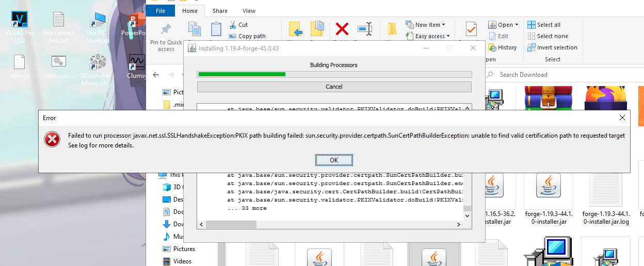Click the New folder icon
This screenshot has height=266, width=644.
pyautogui.click(x=392, y=30)
